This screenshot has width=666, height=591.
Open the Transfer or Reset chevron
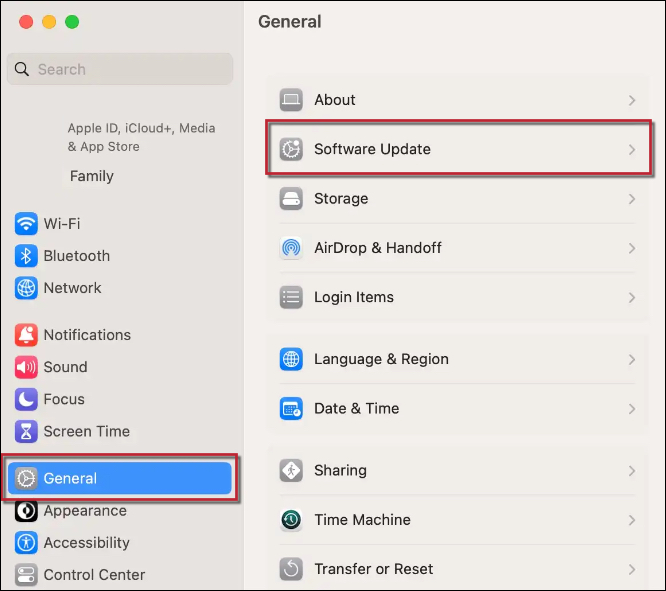[632, 569]
